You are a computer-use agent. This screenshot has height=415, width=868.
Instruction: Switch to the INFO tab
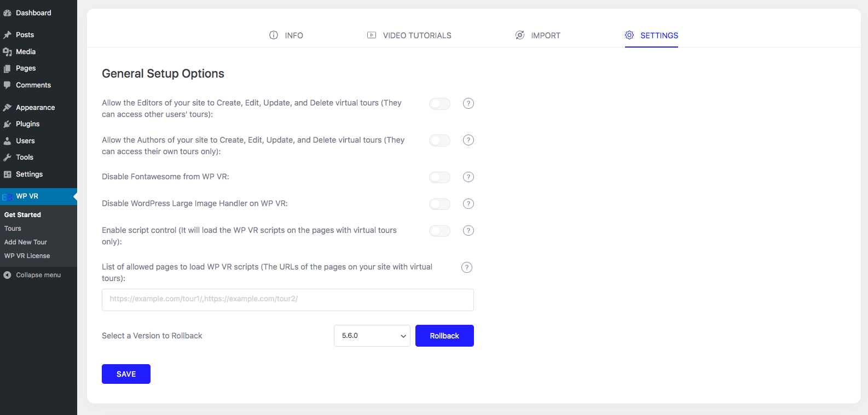click(286, 35)
